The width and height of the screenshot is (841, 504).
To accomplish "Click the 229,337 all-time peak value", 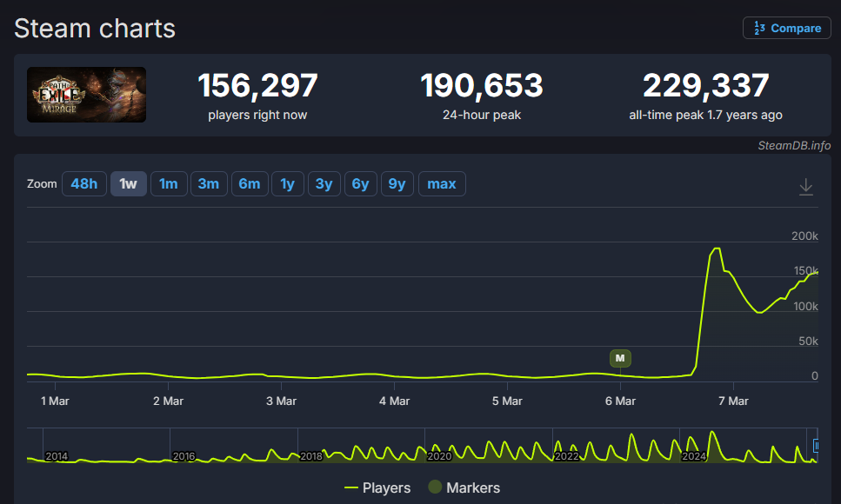I will [x=706, y=86].
